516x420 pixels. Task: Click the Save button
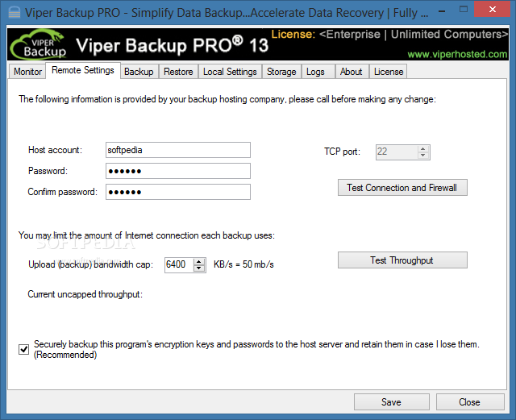[x=392, y=402]
